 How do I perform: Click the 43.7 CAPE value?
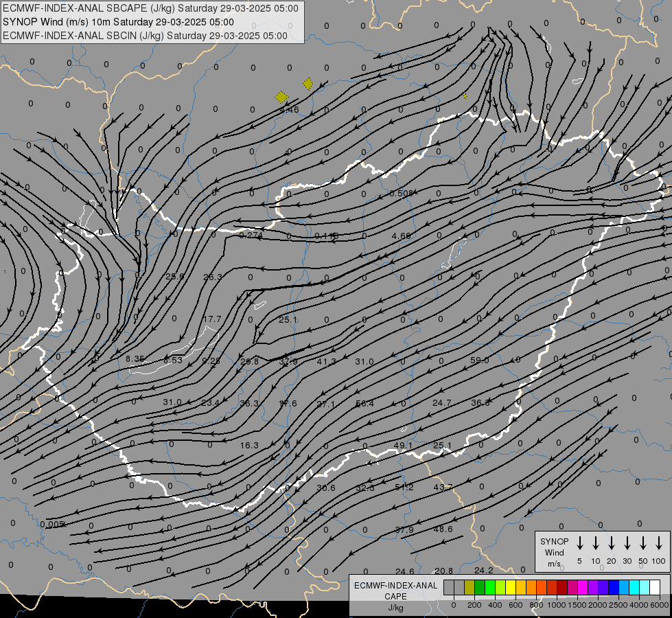point(443,488)
